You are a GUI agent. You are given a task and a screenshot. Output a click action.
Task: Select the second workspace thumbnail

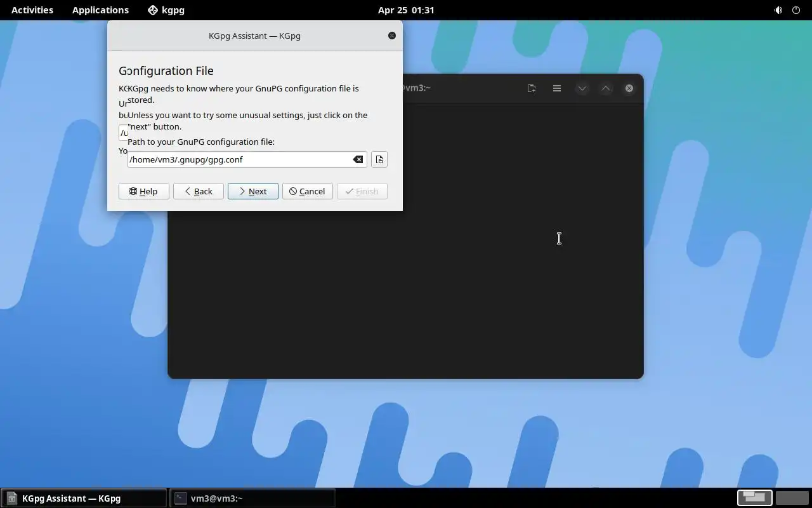(x=792, y=498)
